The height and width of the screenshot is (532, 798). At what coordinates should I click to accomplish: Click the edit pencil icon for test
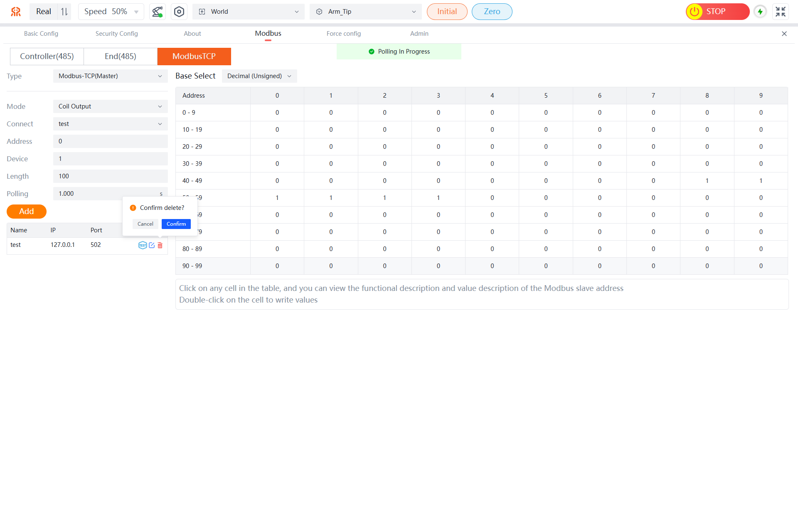(152, 245)
